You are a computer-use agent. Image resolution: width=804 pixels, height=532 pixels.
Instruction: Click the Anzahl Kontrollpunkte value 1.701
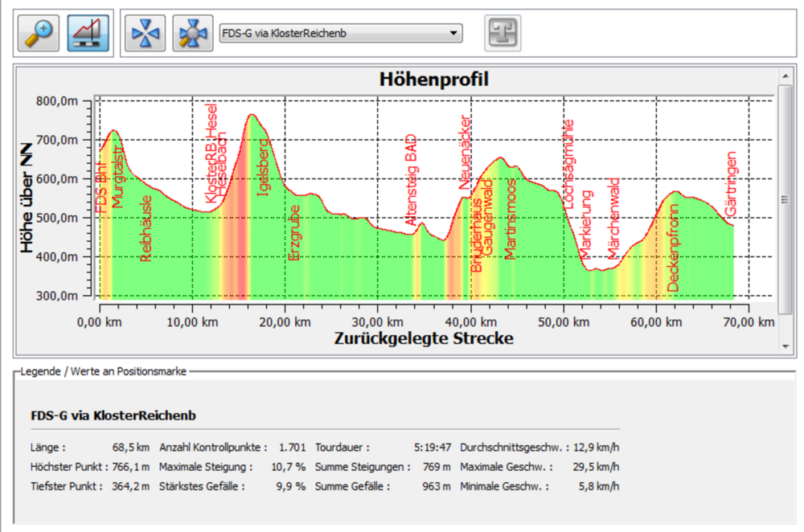point(293,448)
